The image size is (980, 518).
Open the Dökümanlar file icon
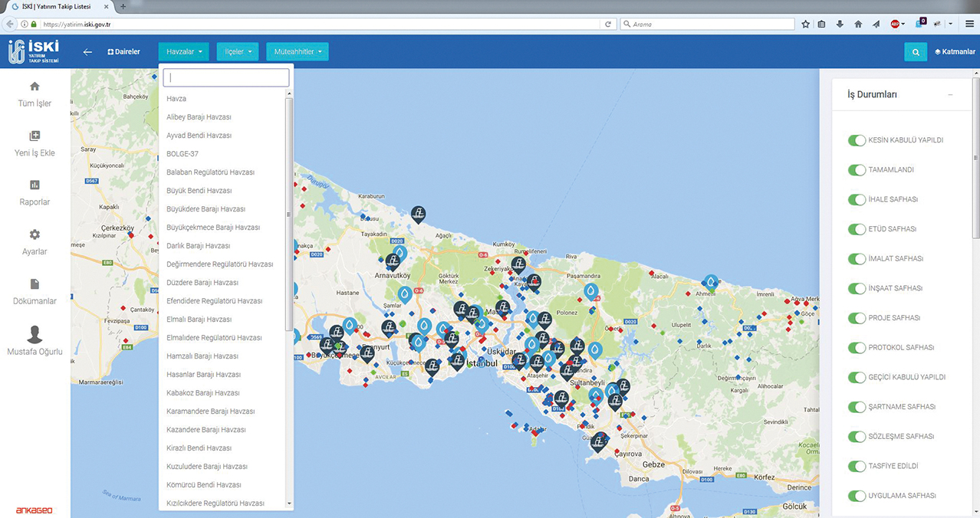[35, 284]
